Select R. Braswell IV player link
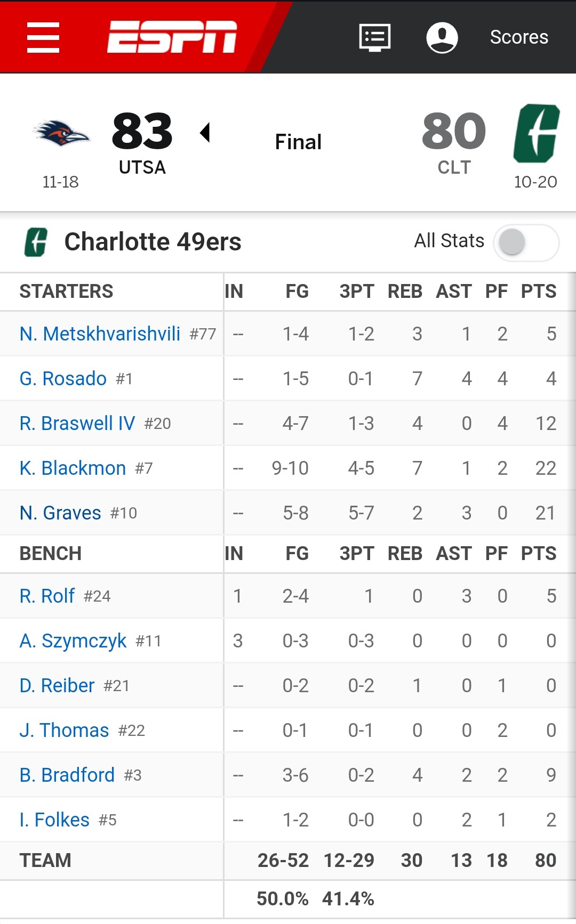 pyautogui.click(x=77, y=424)
